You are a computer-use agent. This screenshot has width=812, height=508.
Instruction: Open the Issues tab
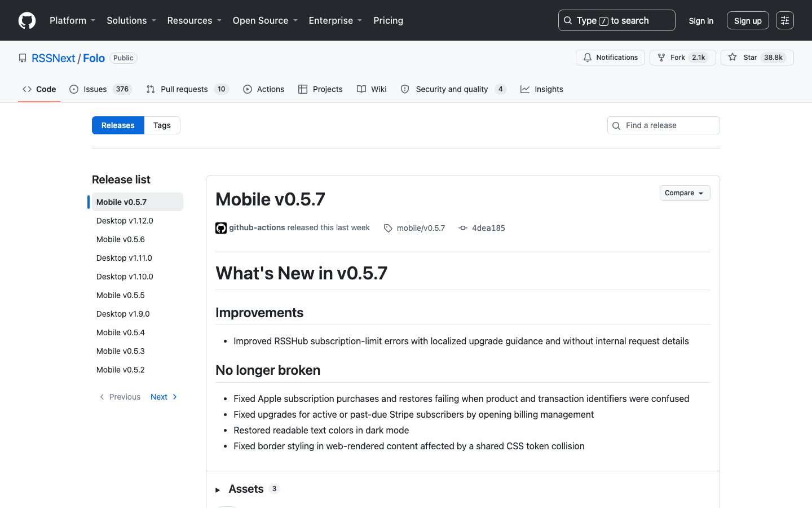pos(100,89)
